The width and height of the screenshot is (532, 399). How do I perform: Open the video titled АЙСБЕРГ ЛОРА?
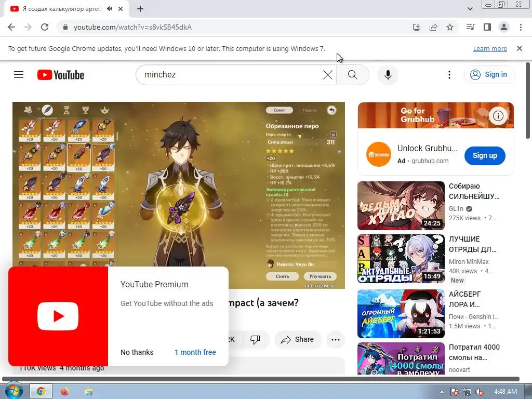tap(464, 299)
